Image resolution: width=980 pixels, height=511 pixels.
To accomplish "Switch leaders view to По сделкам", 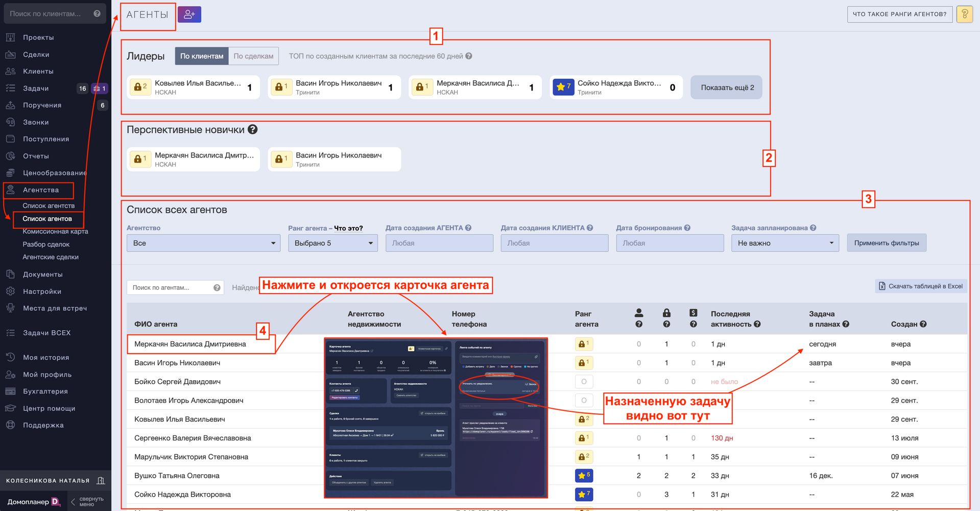I will 253,56.
